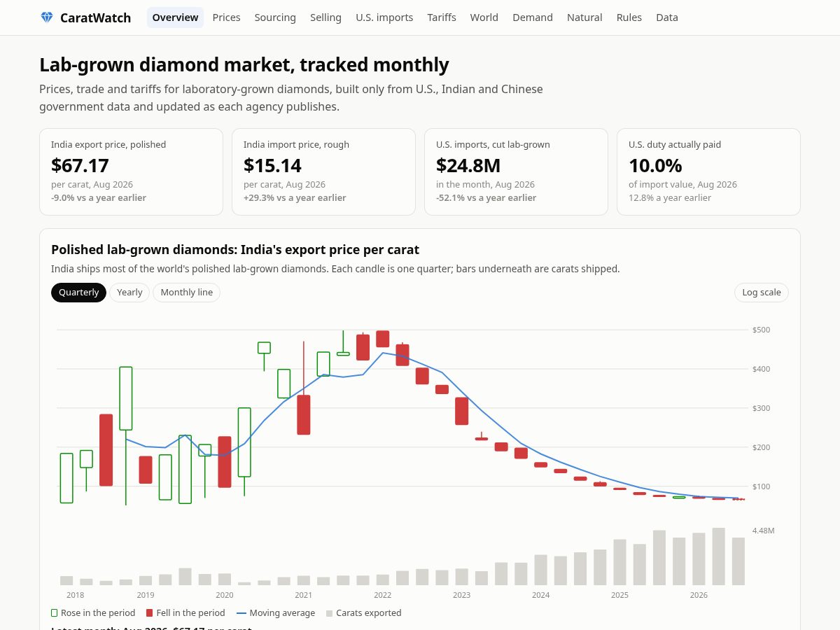Go to the World section
Viewport: 840px width, 630px height.
(484, 17)
